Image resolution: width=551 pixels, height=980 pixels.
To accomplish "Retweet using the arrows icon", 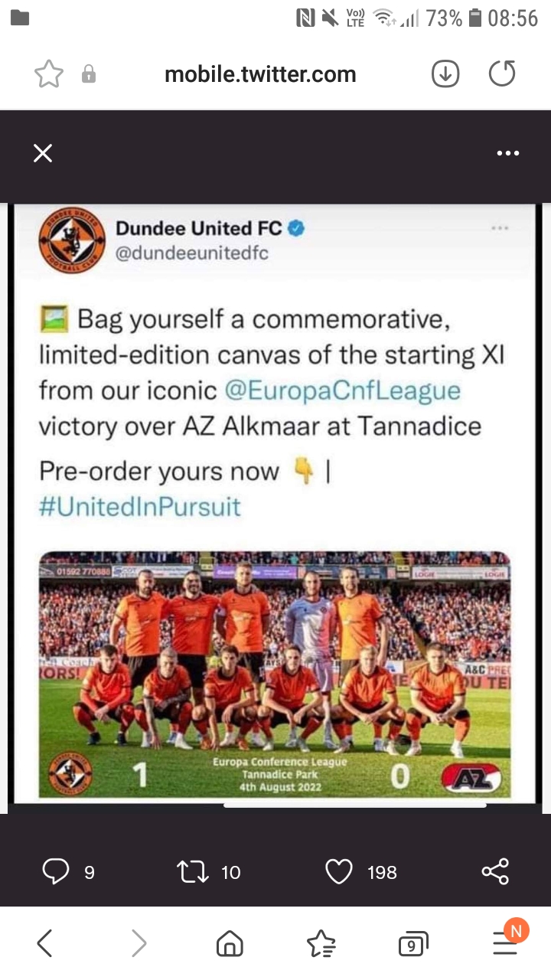I will click(x=193, y=871).
